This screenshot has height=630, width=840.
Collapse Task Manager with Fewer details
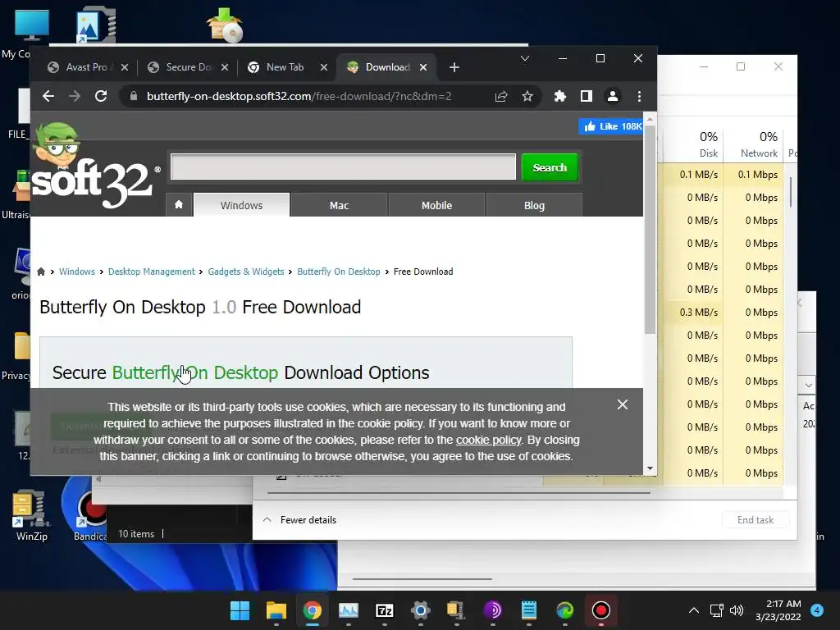pos(299,520)
